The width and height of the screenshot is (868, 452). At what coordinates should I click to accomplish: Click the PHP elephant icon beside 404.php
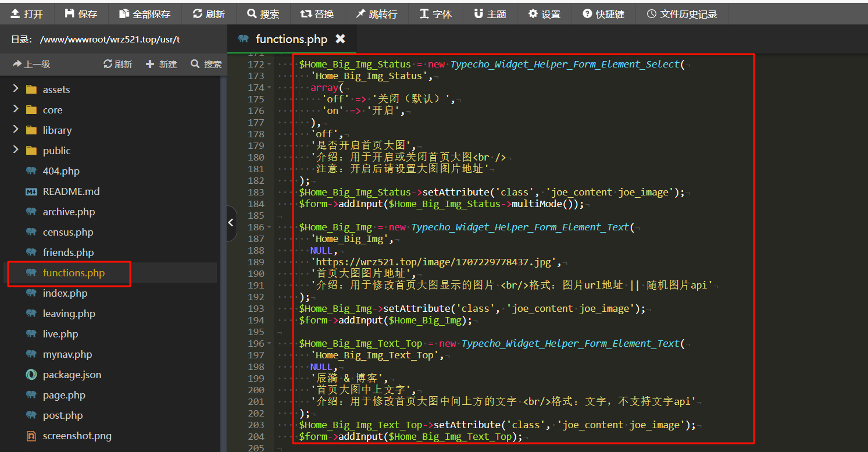(x=31, y=171)
